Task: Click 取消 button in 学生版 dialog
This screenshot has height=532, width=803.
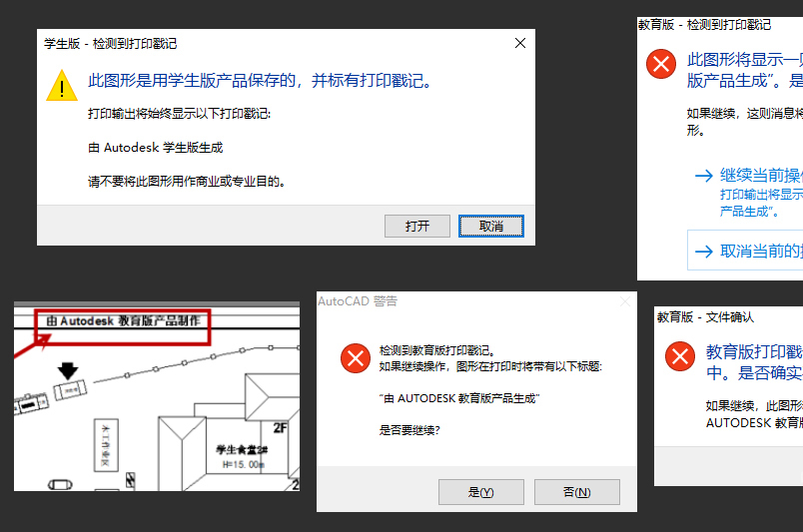Action: pyautogui.click(x=490, y=226)
